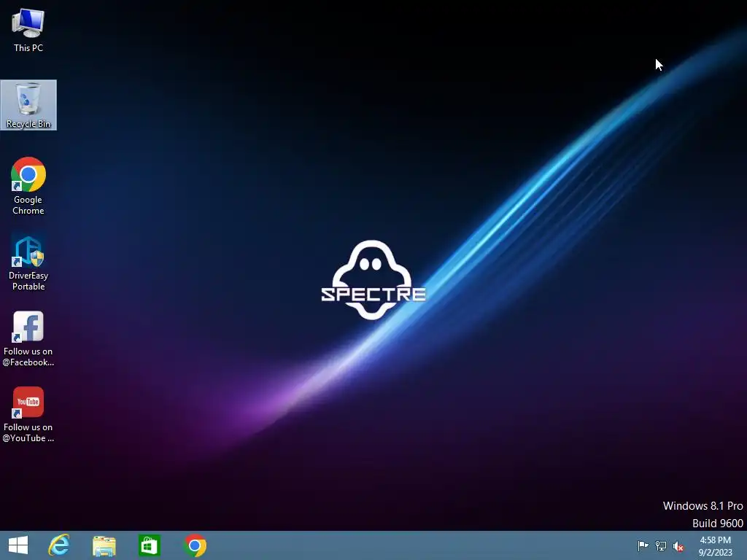Open the Windows Start button
The width and height of the screenshot is (747, 560).
[18, 545]
